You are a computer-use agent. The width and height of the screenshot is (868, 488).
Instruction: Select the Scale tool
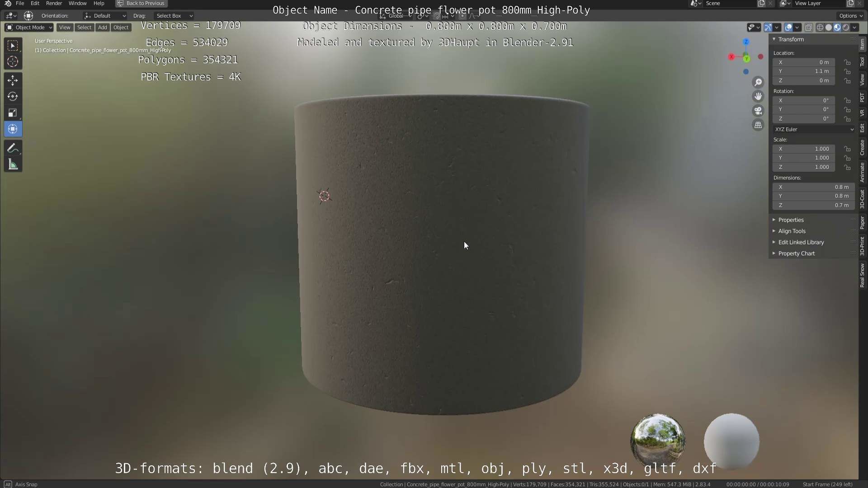point(13,113)
